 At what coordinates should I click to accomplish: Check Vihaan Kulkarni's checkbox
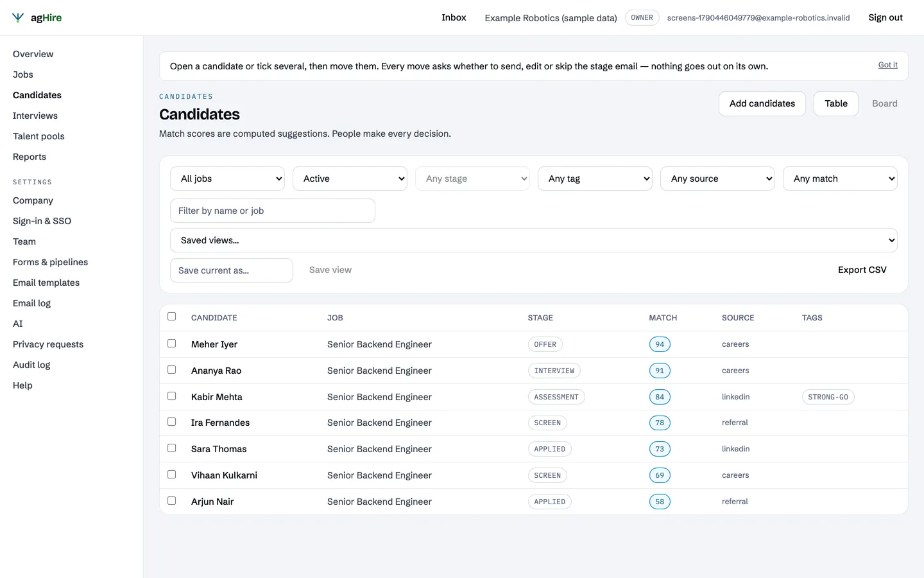tap(171, 475)
